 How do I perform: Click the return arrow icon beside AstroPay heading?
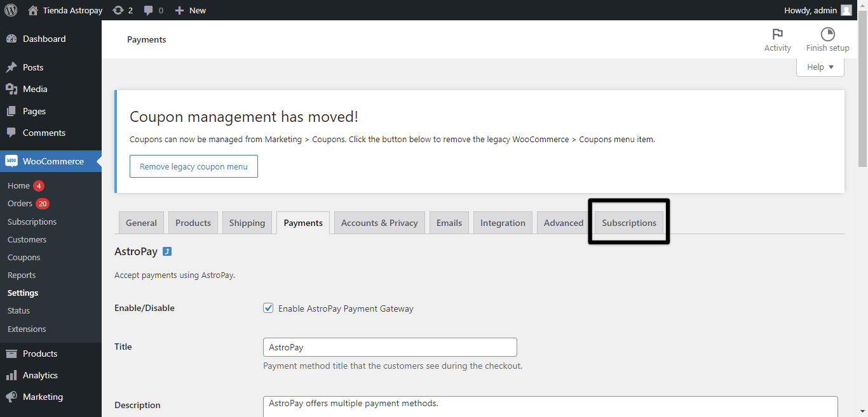(167, 251)
